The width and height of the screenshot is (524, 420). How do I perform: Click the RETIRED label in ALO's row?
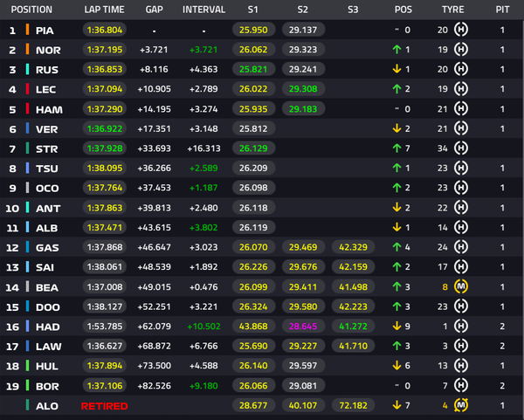[104, 406]
